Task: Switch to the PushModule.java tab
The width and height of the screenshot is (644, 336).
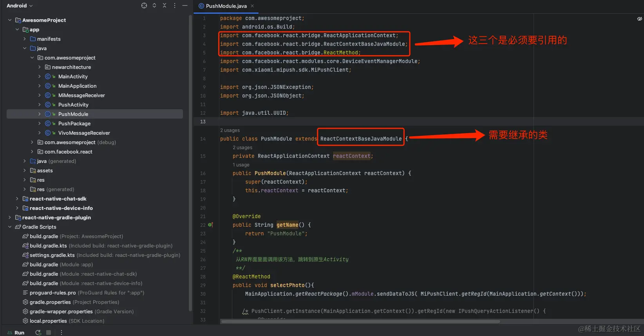Action: click(x=226, y=6)
